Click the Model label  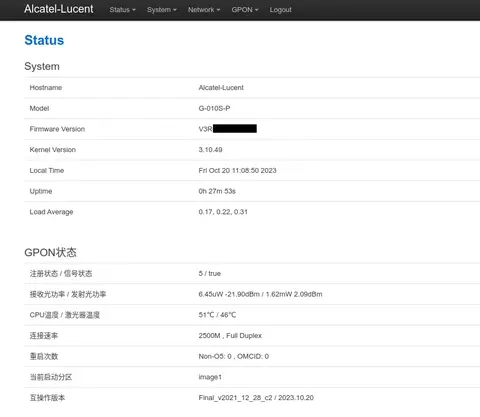(x=39, y=108)
